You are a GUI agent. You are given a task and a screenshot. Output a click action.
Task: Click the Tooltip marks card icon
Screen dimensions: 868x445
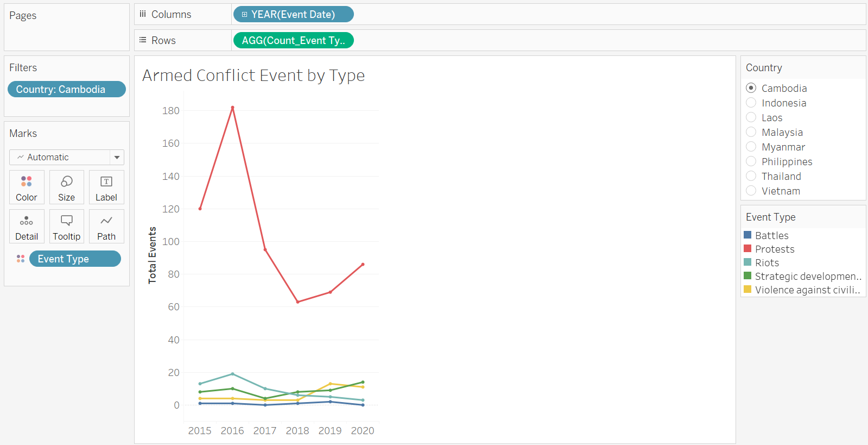[67, 227]
